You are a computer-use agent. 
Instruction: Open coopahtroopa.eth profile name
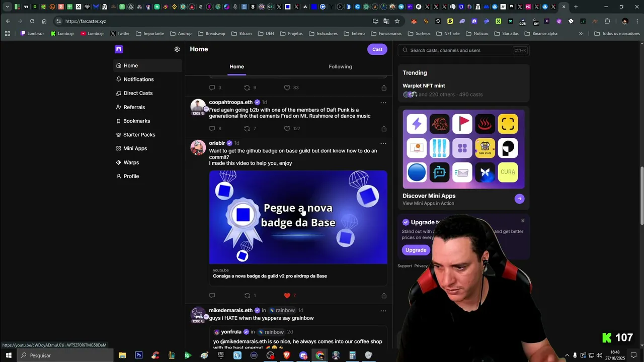(x=230, y=103)
